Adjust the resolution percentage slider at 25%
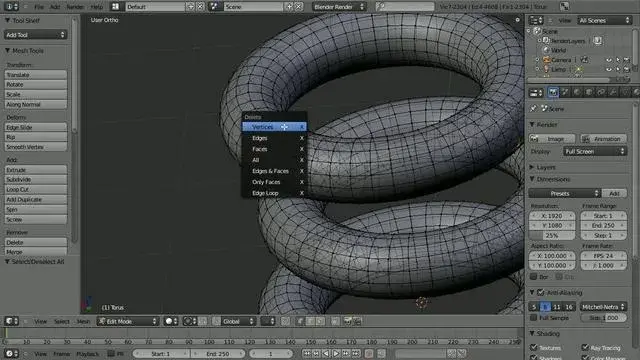This screenshot has height=360, width=640. pos(552,236)
